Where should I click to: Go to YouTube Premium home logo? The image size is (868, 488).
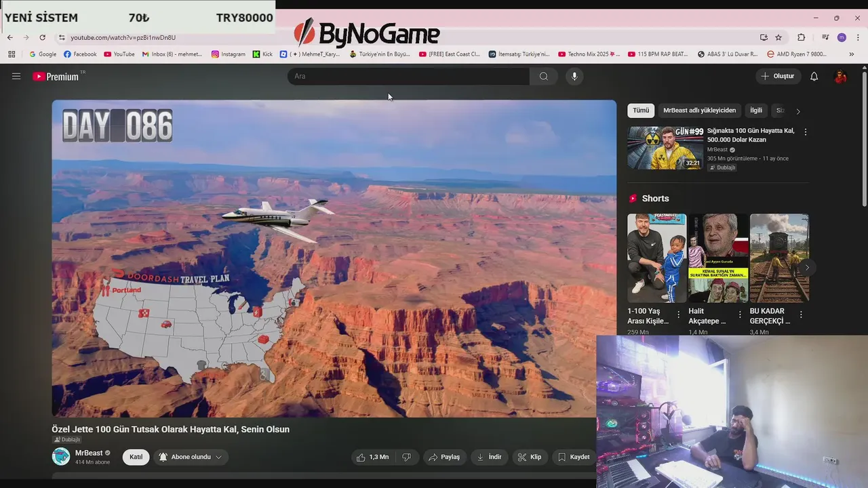point(56,77)
